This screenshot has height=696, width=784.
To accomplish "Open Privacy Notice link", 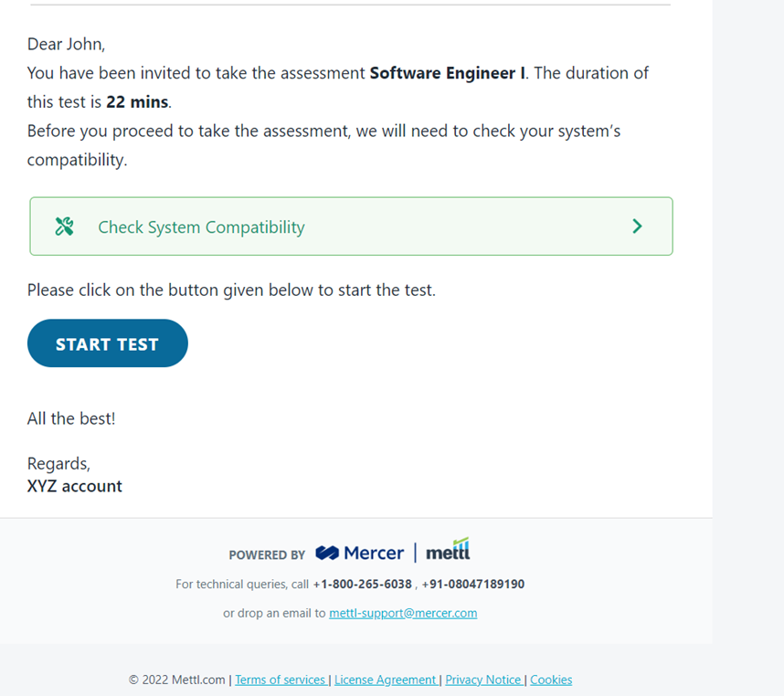I will pyautogui.click(x=483, y=680).
